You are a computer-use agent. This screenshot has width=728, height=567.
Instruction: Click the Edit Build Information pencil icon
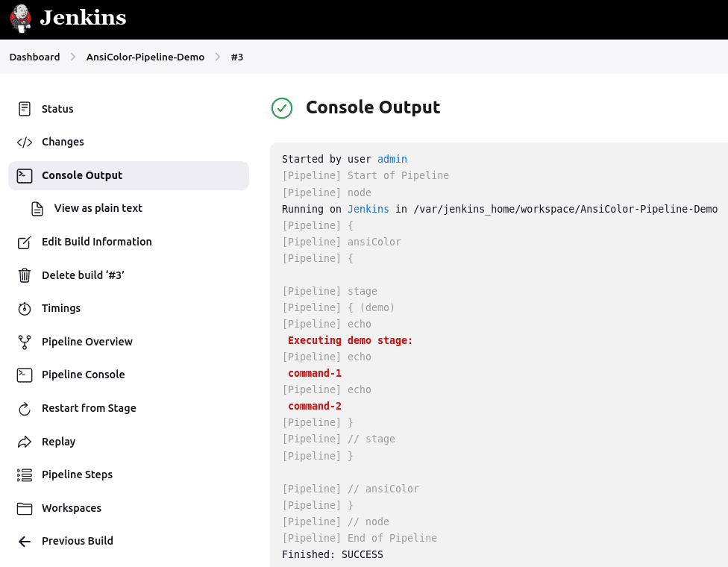click(x=25, y=242)
